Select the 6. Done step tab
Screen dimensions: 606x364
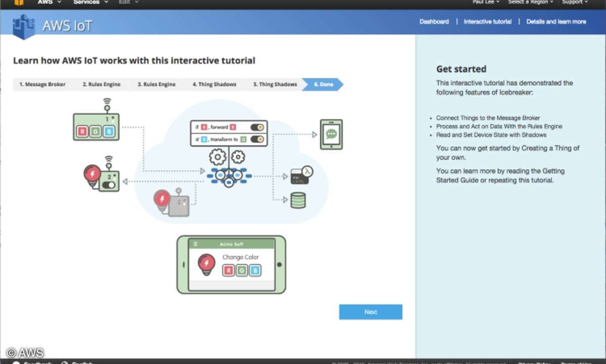[x=323, y=84]
